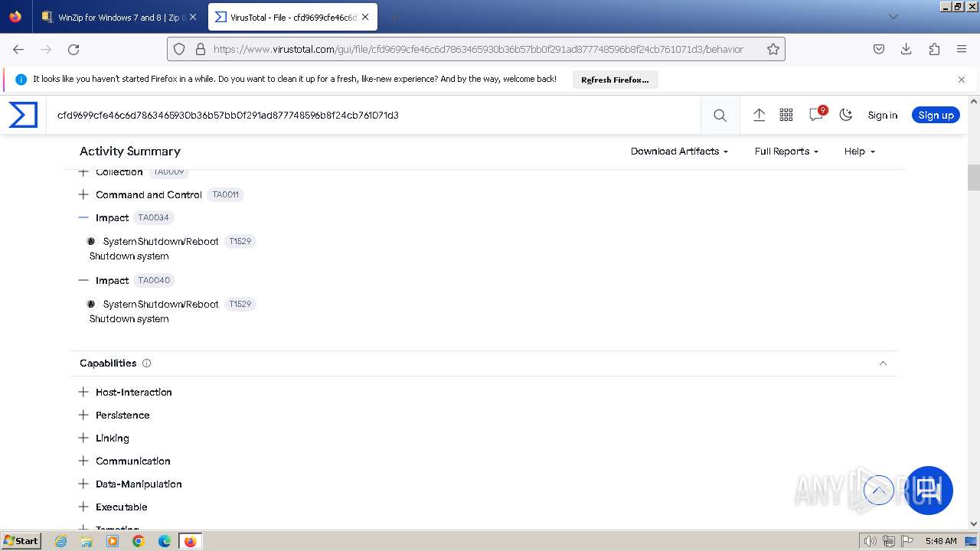Click the Sign in link
Viewport: 980px width, 551px height.
pos(882,115)
